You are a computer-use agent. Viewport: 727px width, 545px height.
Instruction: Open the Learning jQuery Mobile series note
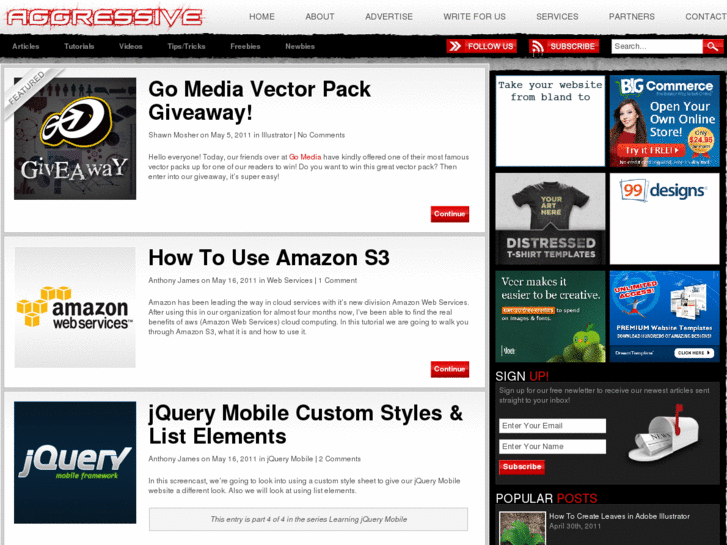click(x=308, y=519)
